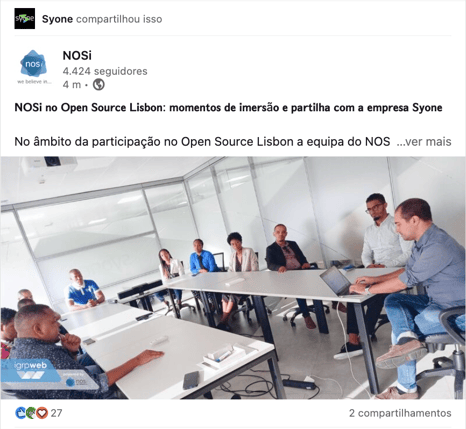Click the like reaction icon
The image size is (466, 429).
[21, 413]
